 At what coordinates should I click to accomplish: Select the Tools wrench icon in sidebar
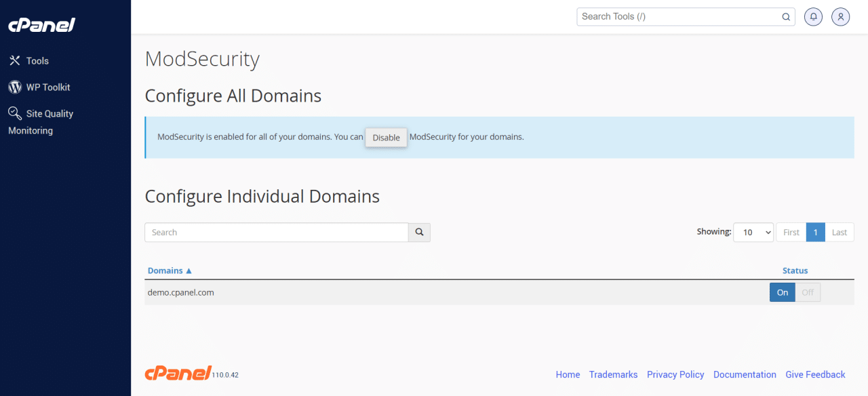14,60
